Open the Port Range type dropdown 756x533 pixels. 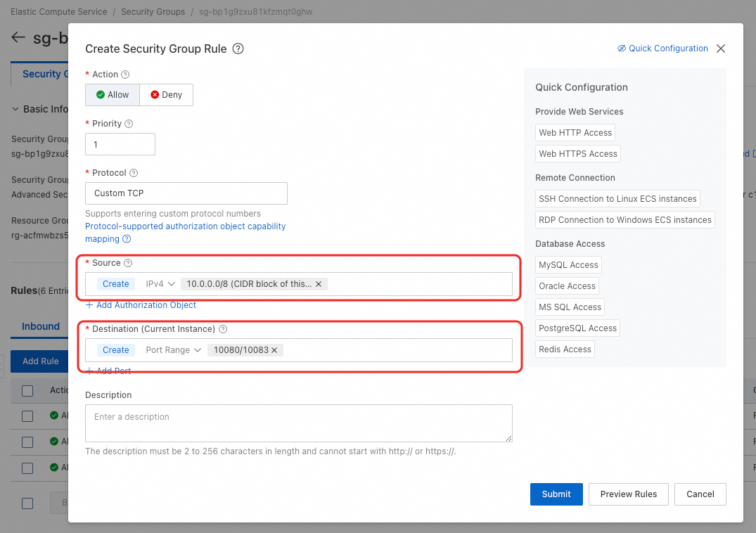173,350
